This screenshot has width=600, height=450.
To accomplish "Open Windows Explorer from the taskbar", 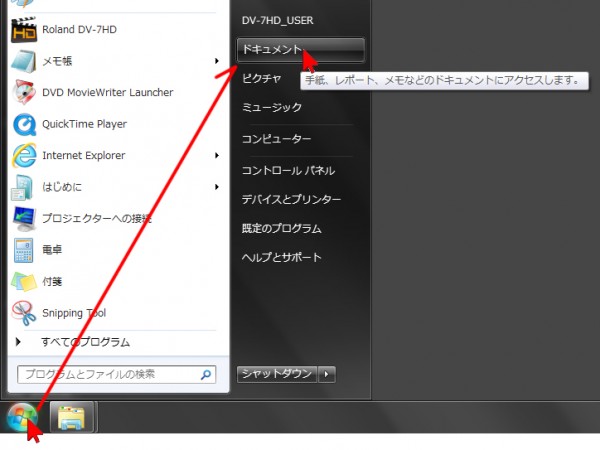I will (72, 417).
